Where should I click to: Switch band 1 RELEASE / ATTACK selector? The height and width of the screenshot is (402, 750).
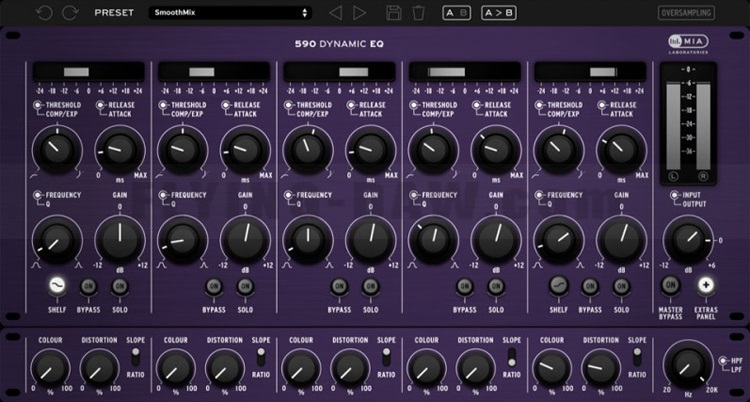(x=101, y=105)
